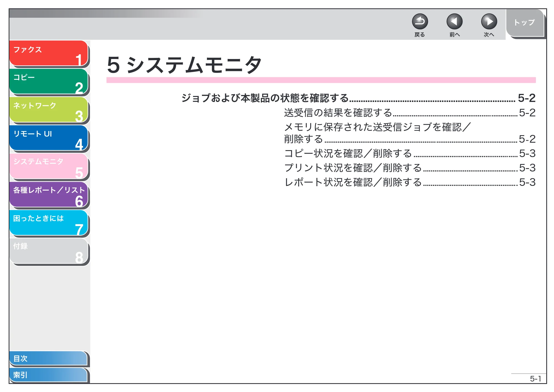Click the 次へ (next page) arrow icon

pos(489,22)
